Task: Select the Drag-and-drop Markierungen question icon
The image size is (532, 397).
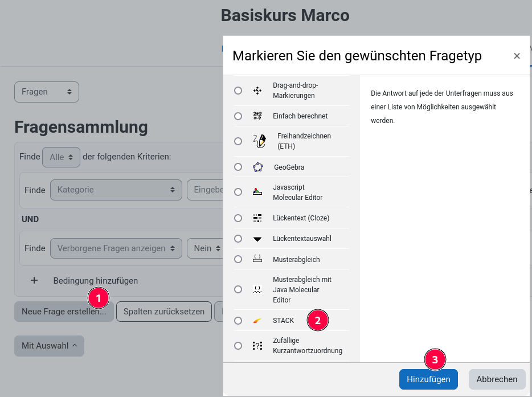Action: 257,90
